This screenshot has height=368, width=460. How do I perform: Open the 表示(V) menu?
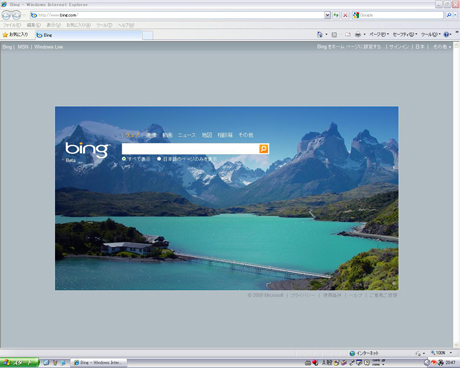point(53,25)
